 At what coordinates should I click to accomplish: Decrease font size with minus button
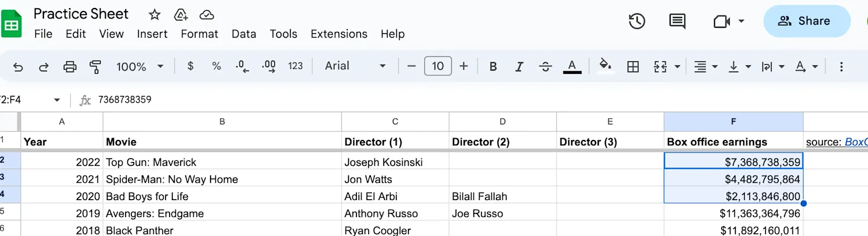[411, 67]
